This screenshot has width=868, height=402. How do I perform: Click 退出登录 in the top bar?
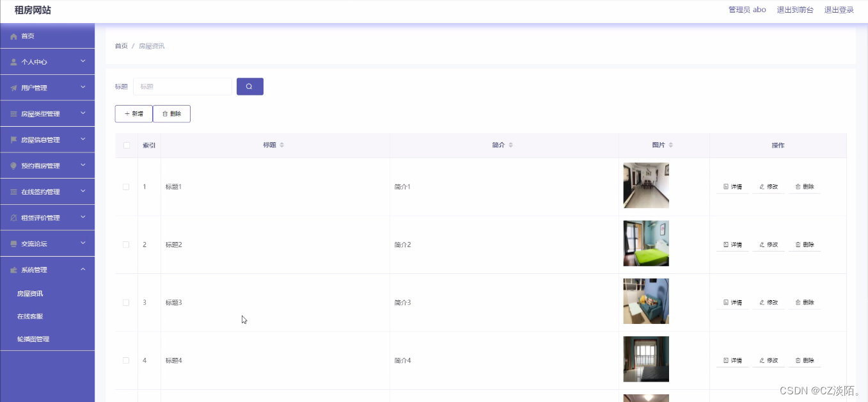839,10
